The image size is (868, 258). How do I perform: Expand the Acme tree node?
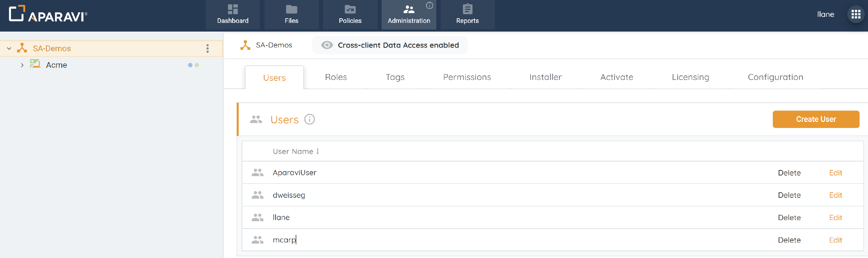coord(22,65)
